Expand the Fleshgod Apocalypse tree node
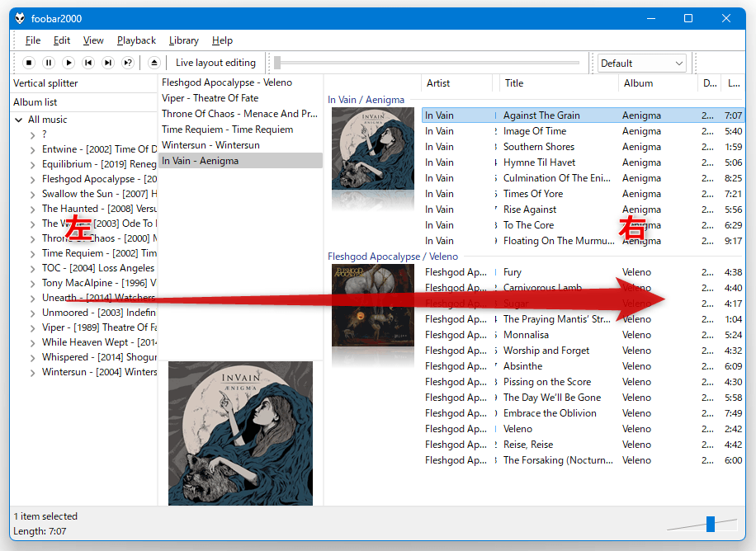The image size is (756, 551). [x=33, y=180]
